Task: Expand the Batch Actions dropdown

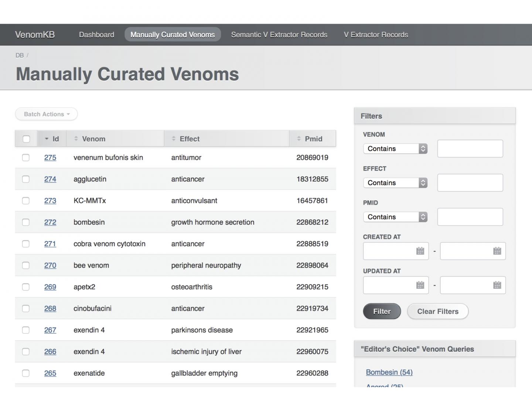Action: pyautogui.click(x=46, y=114)
